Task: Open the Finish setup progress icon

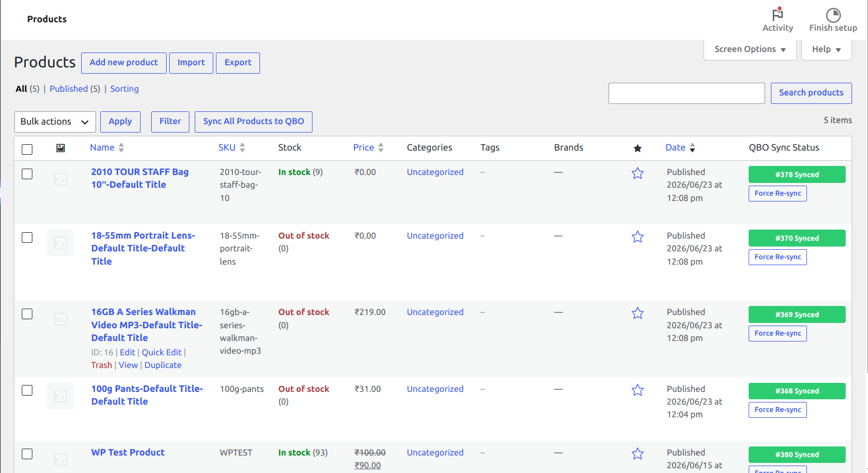Action: [x=833, y=15]
